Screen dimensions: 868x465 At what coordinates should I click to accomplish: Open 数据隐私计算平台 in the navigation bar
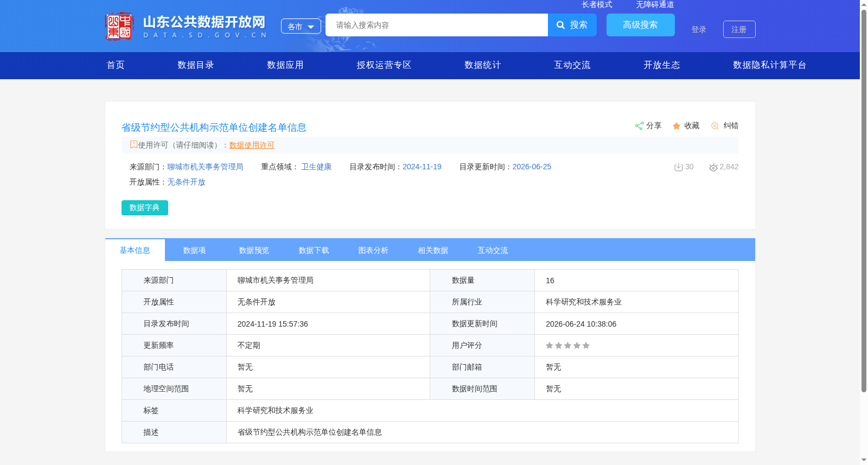(x=770, y=65)
